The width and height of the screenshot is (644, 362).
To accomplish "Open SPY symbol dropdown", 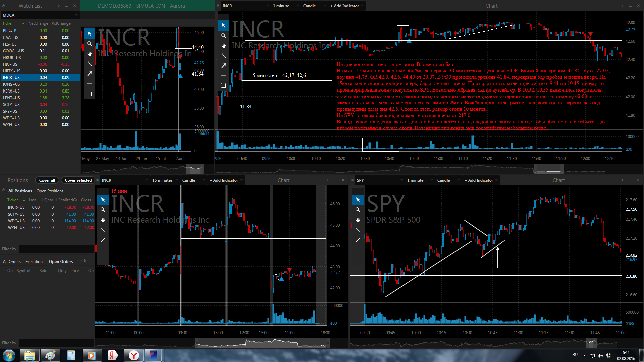I will tap(379, 180).
